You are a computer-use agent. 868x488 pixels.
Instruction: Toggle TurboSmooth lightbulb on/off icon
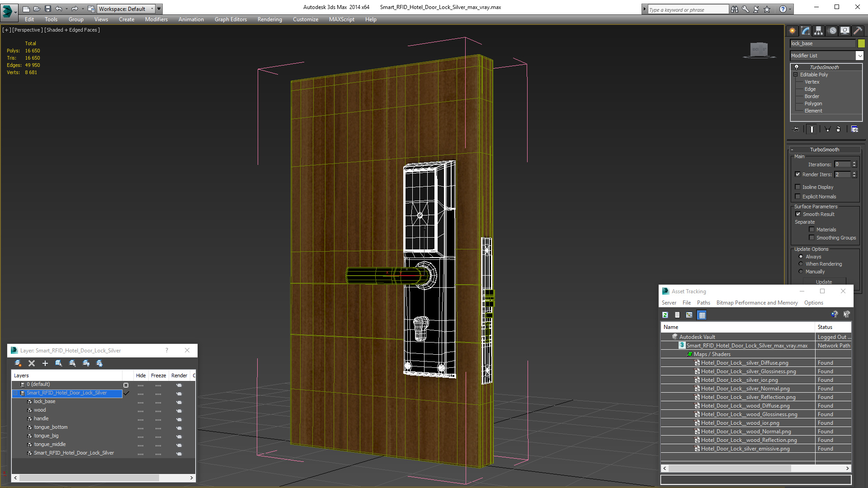(x=797, y=67)
